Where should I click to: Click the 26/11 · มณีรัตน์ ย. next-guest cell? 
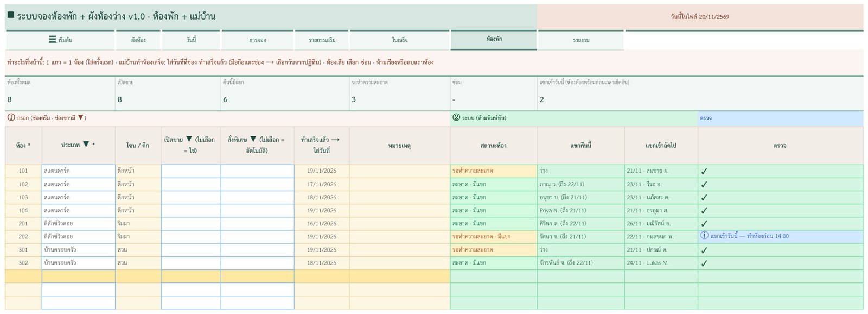click(x=661, y=223)
